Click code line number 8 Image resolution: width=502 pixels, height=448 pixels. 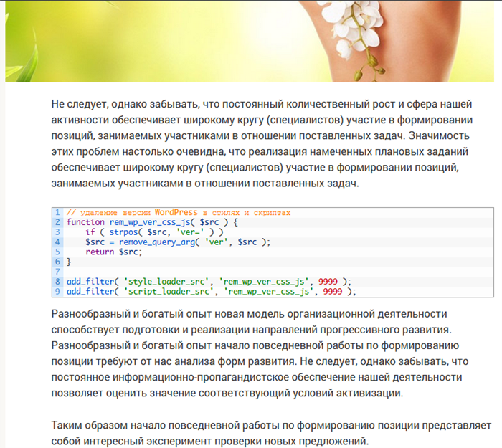(x=57, y=282)
